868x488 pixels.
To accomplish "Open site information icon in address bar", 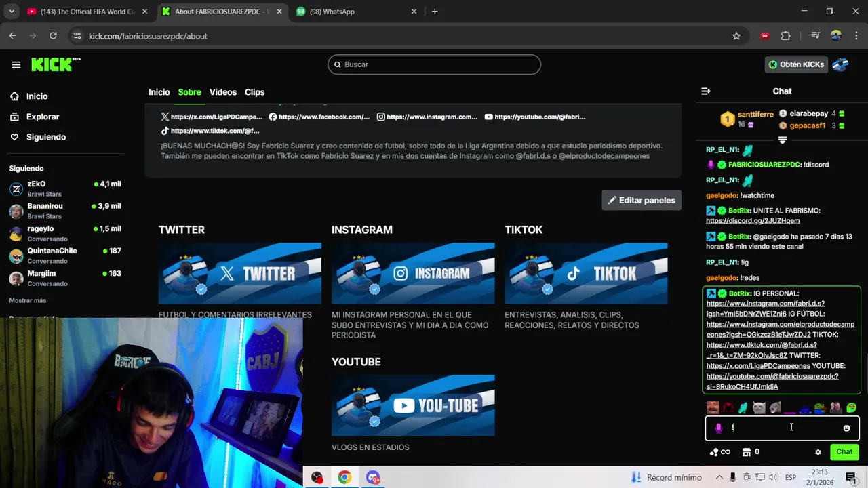I will [77, 36].
